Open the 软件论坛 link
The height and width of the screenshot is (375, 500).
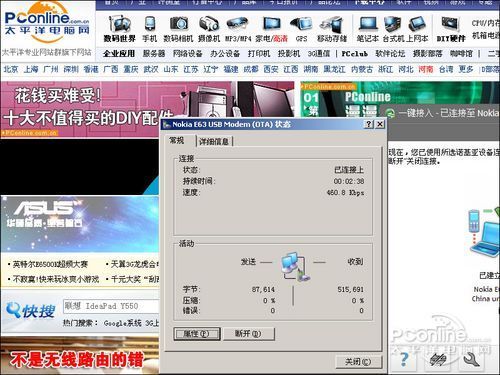point(390,53)
